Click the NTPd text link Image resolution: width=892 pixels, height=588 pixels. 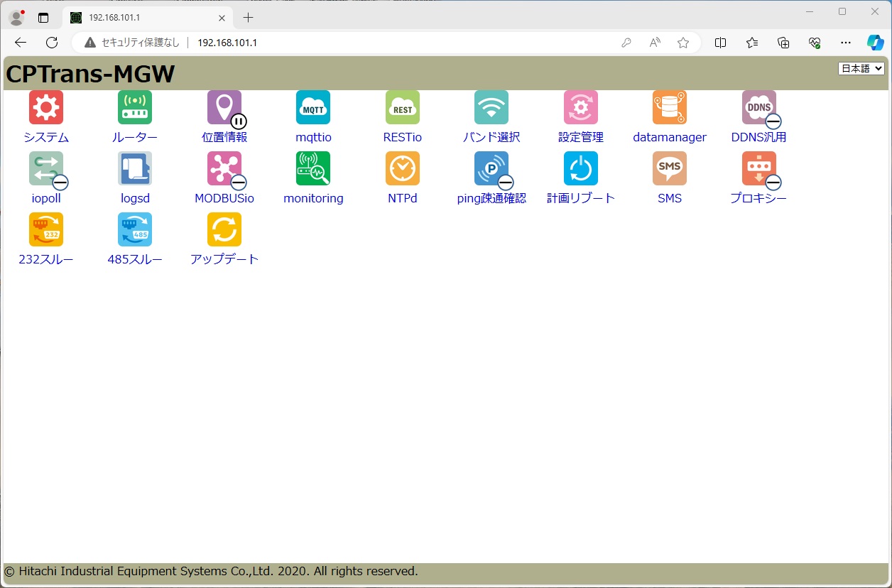(x=403, y=198)
